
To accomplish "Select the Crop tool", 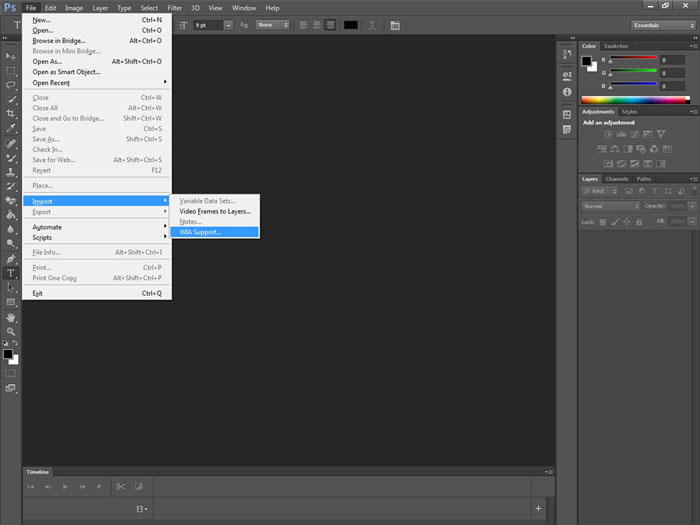I will (x=11, y=113).
